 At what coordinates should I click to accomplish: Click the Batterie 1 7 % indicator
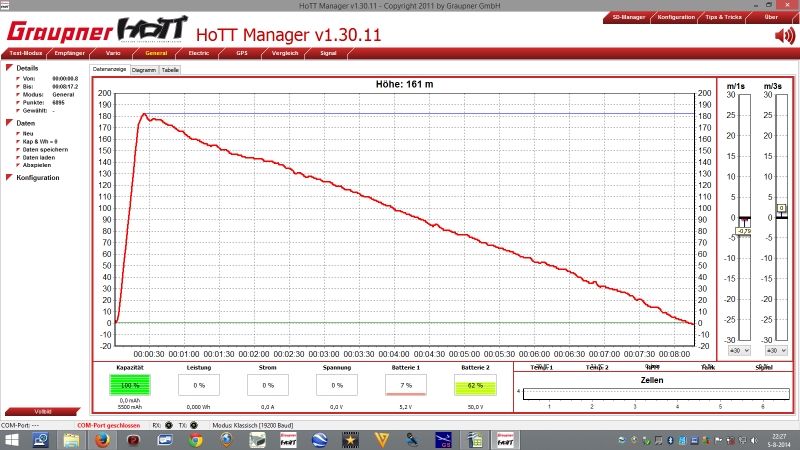[x=406, y=385]
